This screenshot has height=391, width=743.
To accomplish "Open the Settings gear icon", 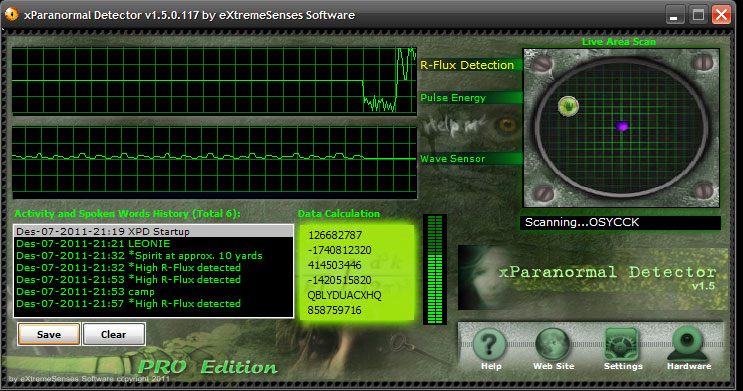I will coord(622,345).
